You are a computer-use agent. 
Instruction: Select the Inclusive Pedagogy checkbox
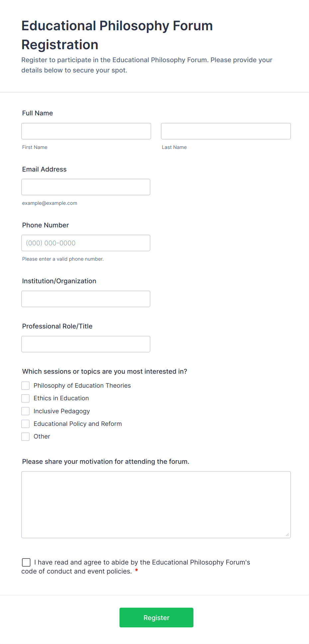click(x=26, y=411)
